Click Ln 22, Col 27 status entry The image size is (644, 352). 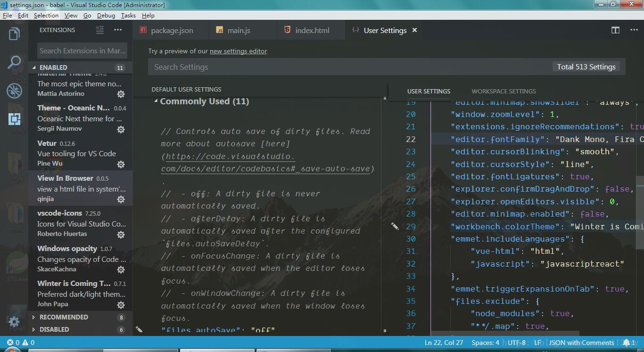(444, 343)
